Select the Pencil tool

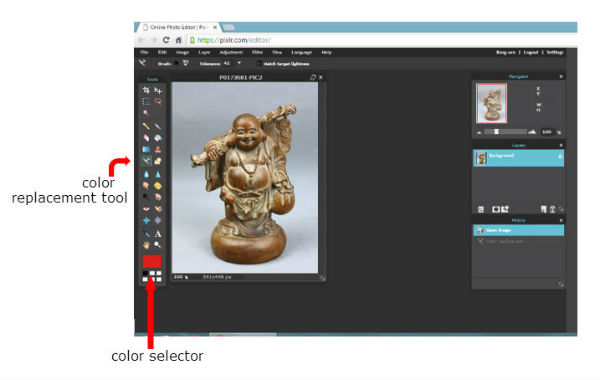click(x=146, y=126)
